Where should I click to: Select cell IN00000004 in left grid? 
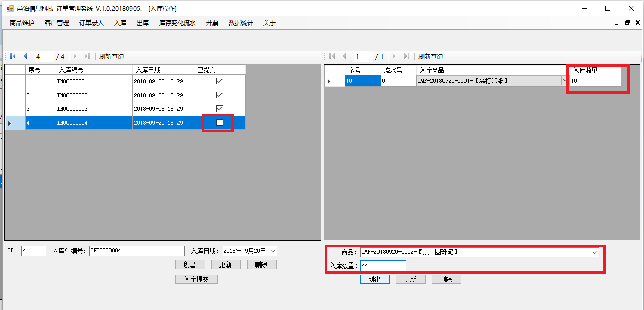[x=94, y=123]
